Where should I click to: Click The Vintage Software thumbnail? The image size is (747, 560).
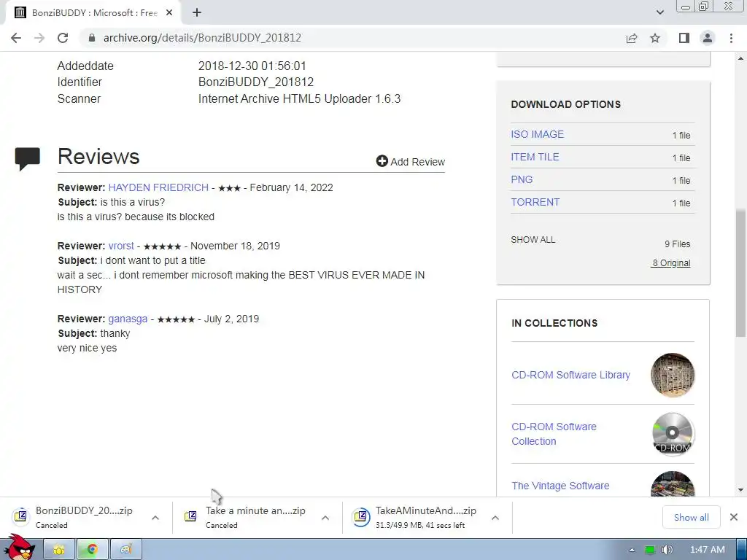(673, 484)
